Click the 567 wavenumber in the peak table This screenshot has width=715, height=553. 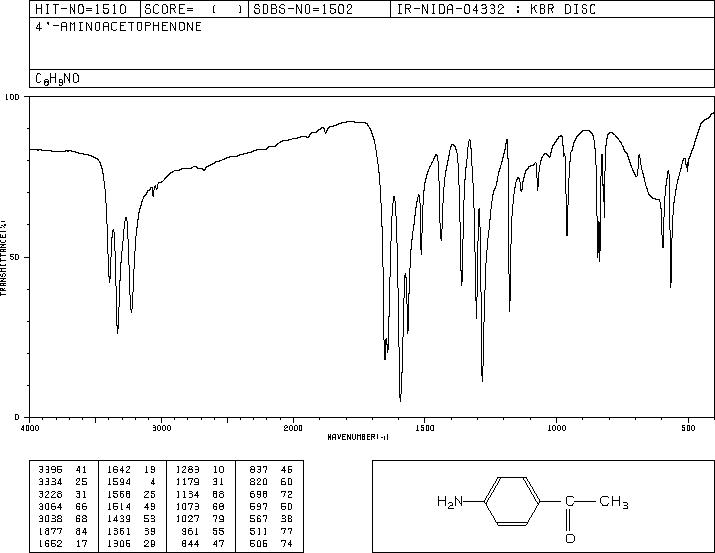259,519
